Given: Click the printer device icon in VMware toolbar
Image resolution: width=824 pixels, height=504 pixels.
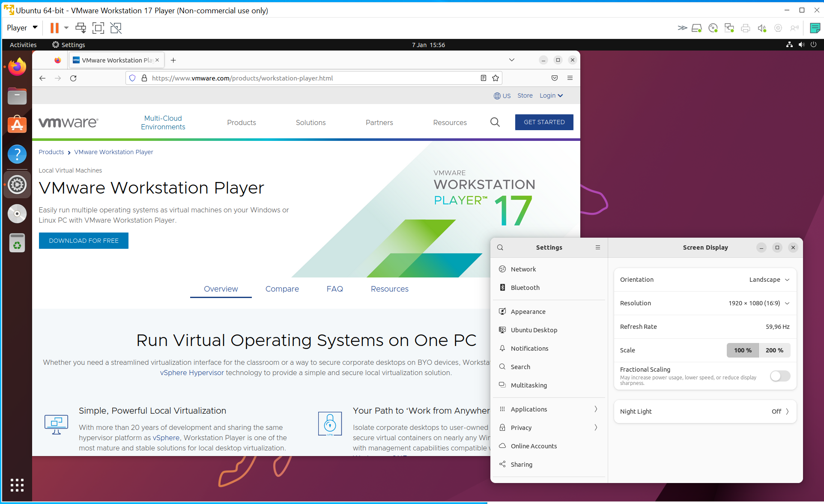Looking at the screenshot, I should click(745, 28).
